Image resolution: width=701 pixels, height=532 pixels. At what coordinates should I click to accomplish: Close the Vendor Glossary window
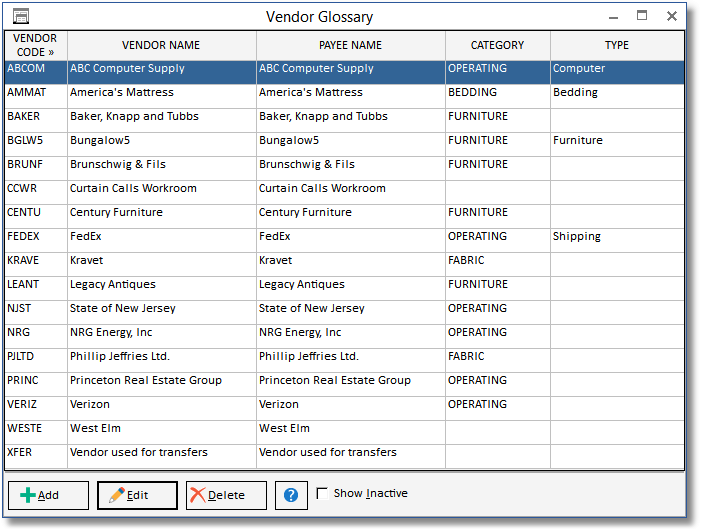[671, 16]
